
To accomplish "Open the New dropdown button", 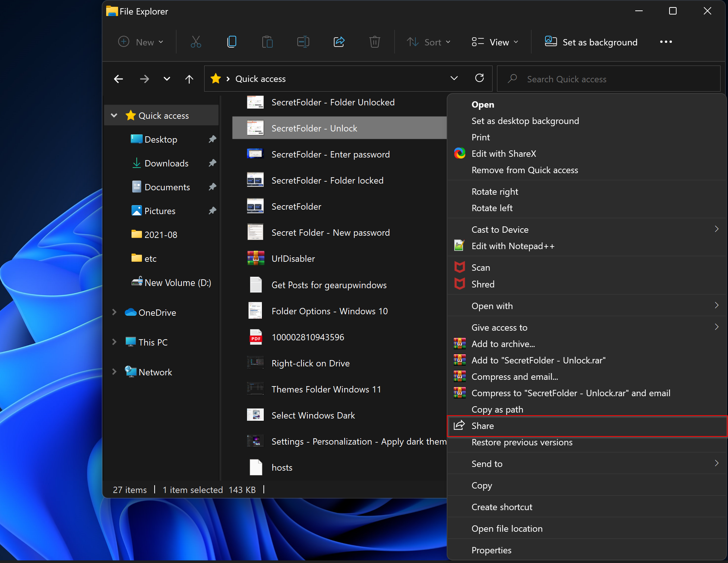I will coord(141,42).
